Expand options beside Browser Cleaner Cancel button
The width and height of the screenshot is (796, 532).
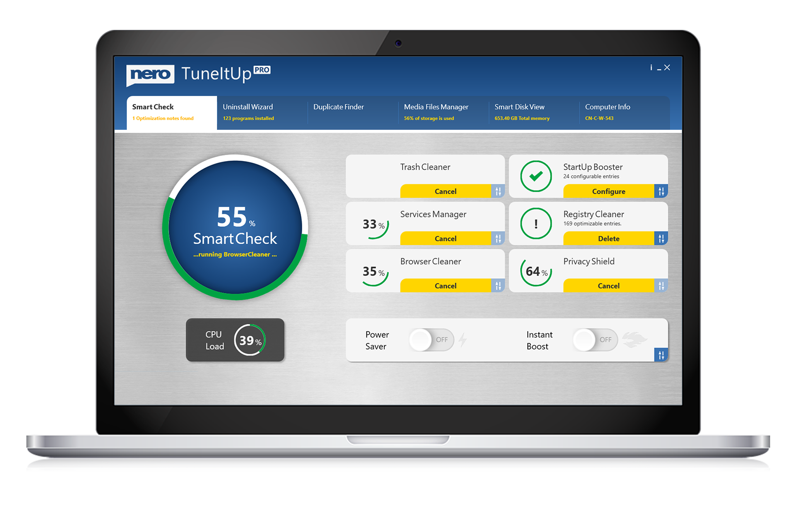click(x=498, y=286)
